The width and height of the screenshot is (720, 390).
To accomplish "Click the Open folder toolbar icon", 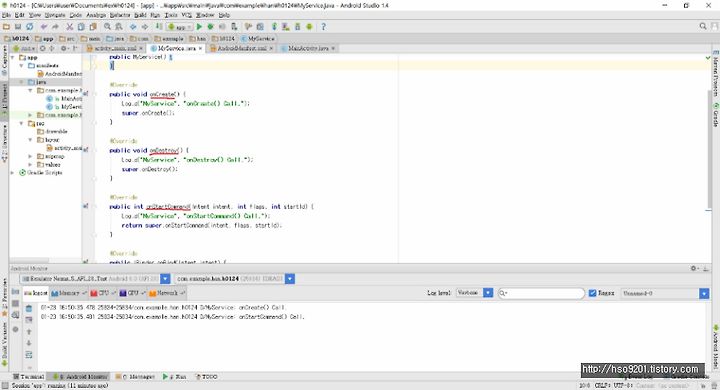I will (x=6, y=27).
